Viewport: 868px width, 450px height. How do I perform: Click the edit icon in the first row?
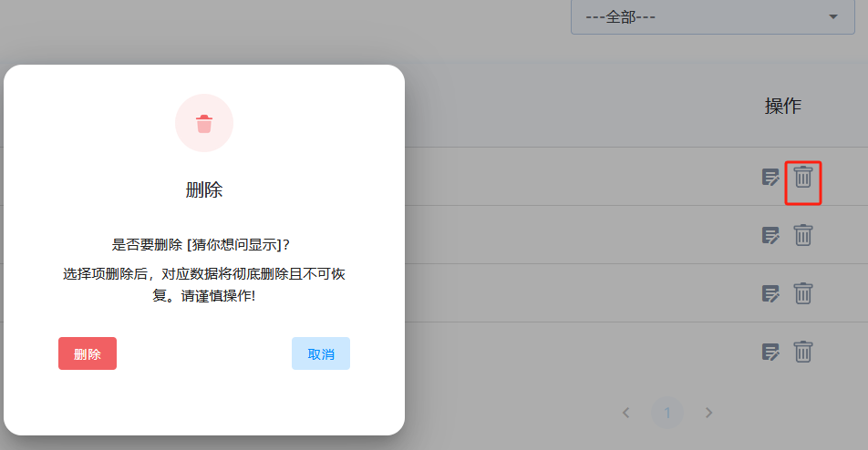tap(770, 177)
